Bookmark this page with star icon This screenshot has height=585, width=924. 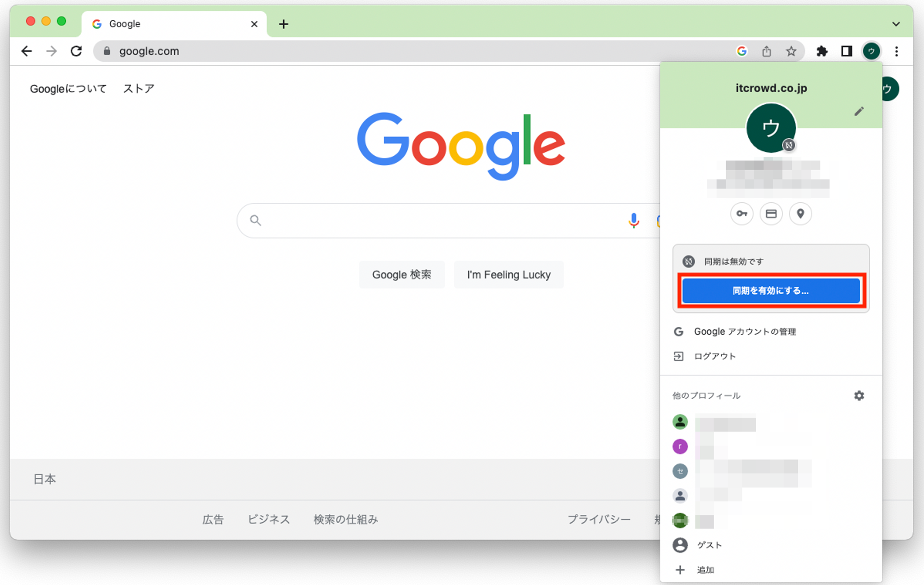(791, 51)
